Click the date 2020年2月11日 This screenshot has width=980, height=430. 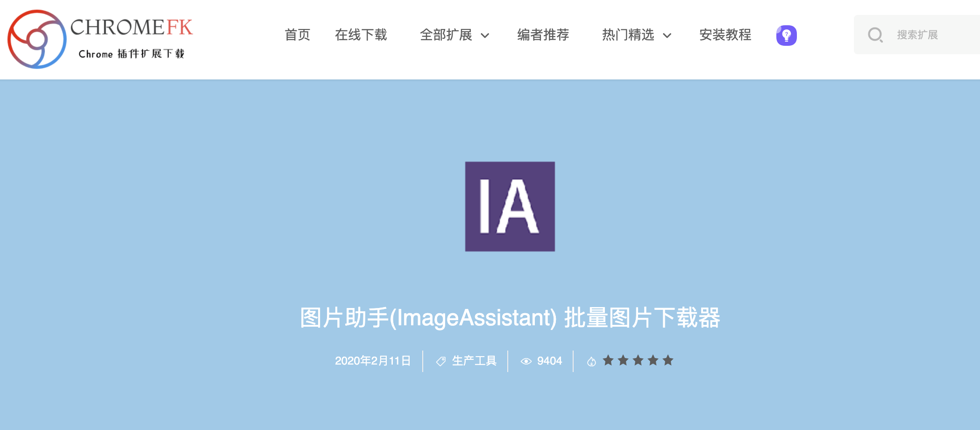click(x=373, y=361)
